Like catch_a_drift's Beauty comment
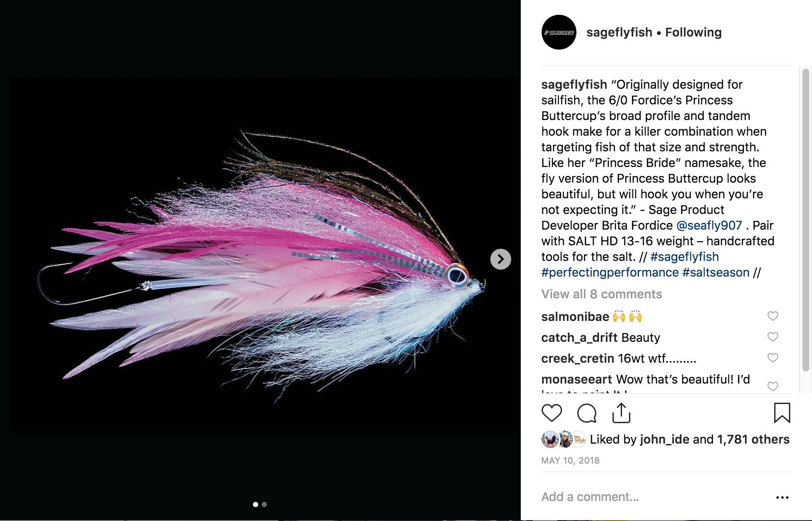This screenshot has height=521, width=812. (772, 337)
